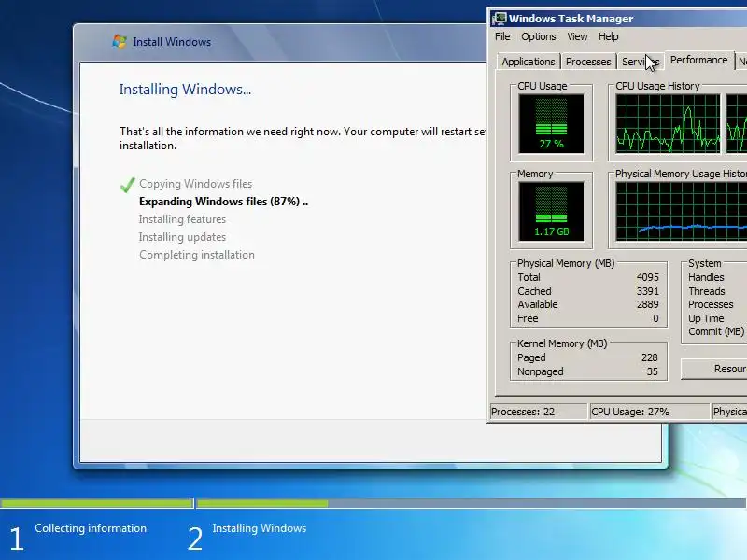Viewport: 747px width, 560px height.
Task: Click the CPU Usage 27 % gauge
Action: (x=551, y=124)
